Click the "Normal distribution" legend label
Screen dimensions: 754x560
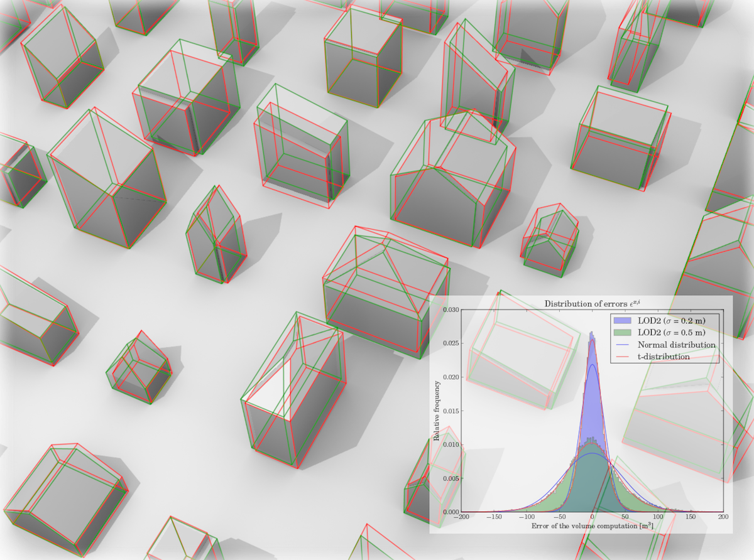(x=676, y=345)
